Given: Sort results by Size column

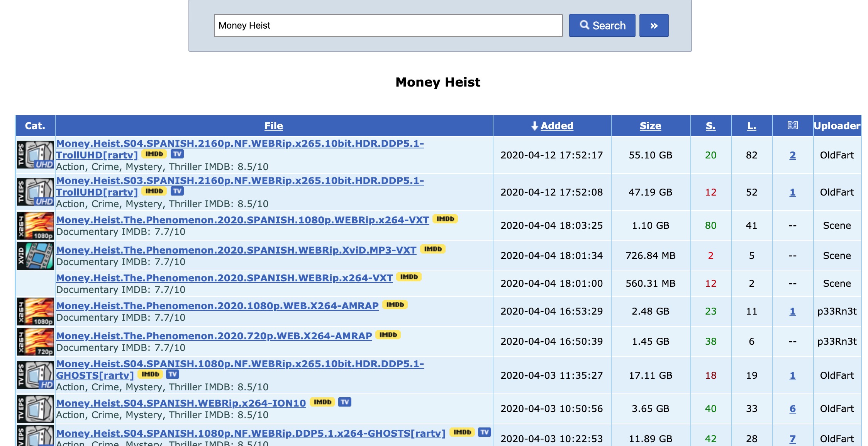Looking at the screenshot, I should (650, 126).
